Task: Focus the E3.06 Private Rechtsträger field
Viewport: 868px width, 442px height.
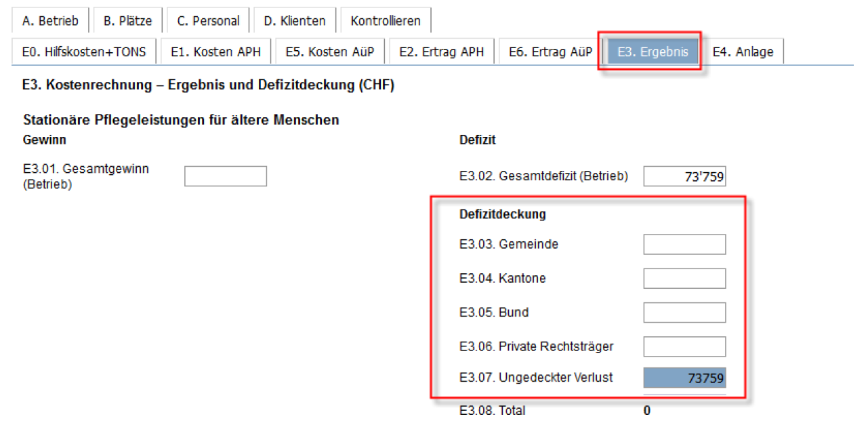Action: (684, 346)
